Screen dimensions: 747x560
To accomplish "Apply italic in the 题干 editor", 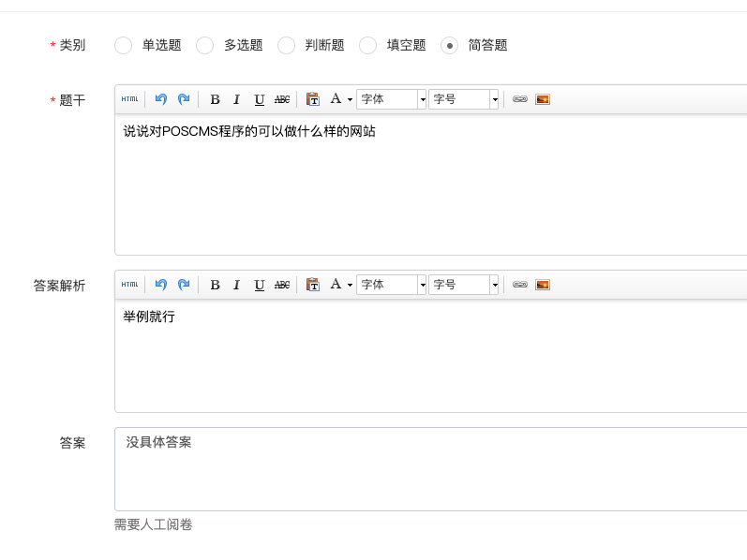I will point(236,99).
